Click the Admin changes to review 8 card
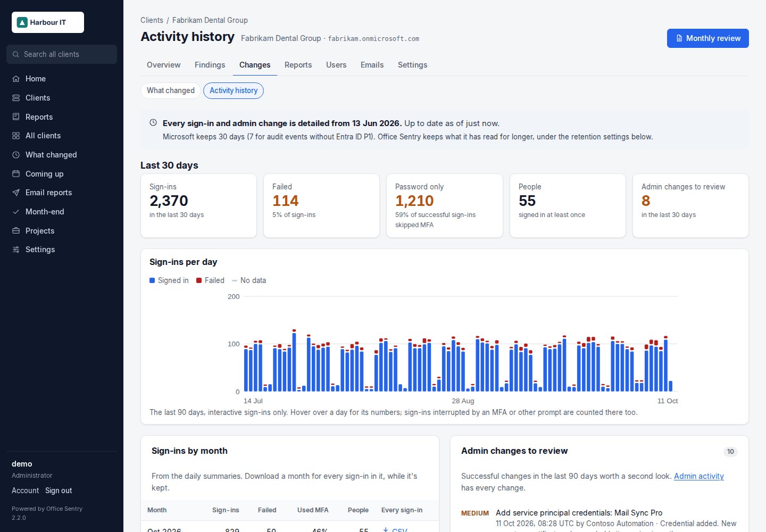Image resolution: width=766 pixels, height=532 pixels. [x=690, y=205]
